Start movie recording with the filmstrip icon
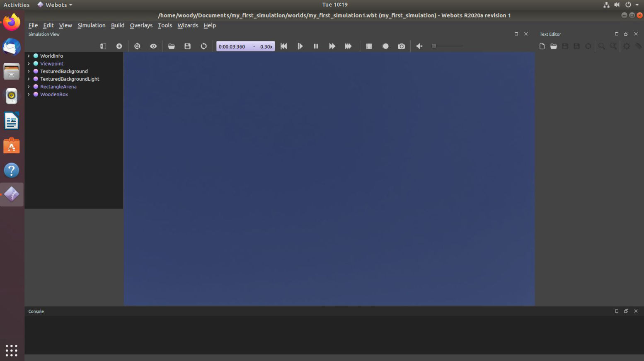The height and width of the screenshot is (361, 644). (x=369, y=46)
